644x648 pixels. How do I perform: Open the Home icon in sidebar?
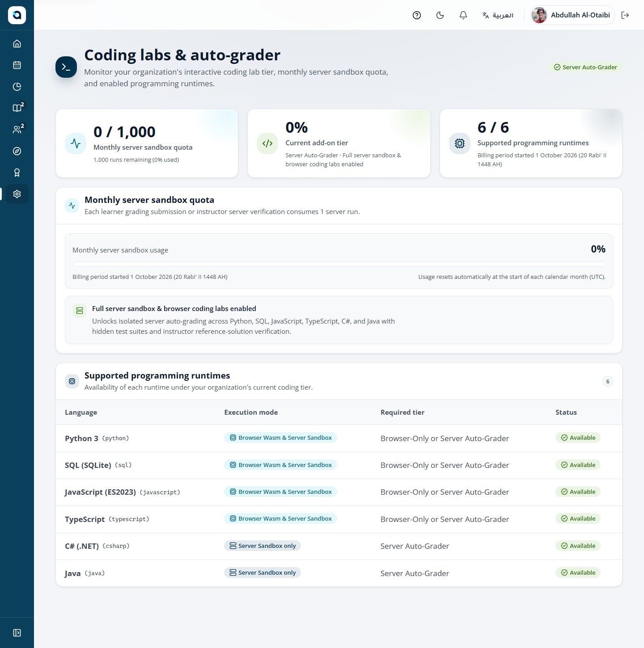coord(17,43)
